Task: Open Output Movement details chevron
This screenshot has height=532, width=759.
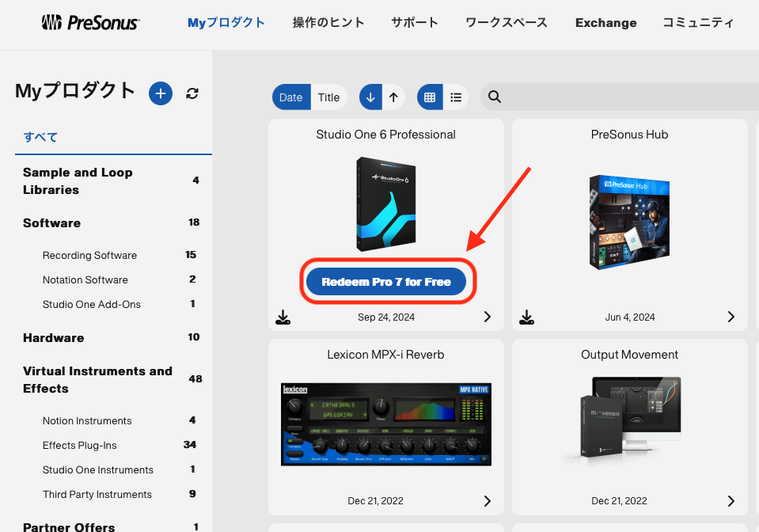Action: 731,500
